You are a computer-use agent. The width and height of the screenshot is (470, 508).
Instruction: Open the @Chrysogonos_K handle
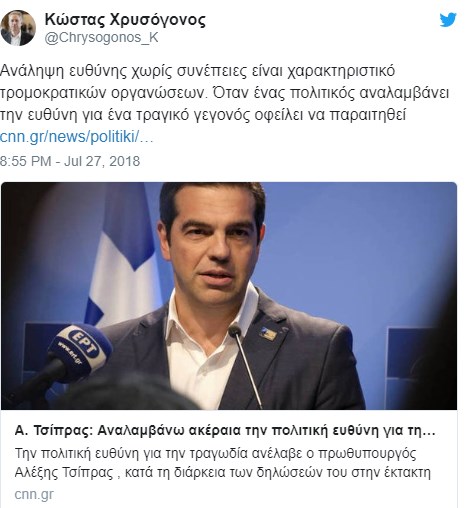101,38
